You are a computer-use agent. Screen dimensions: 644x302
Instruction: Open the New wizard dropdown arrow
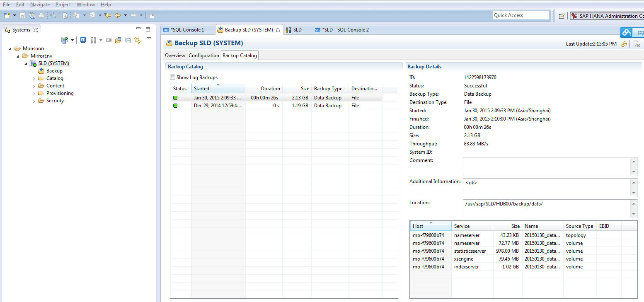[15, 15]
